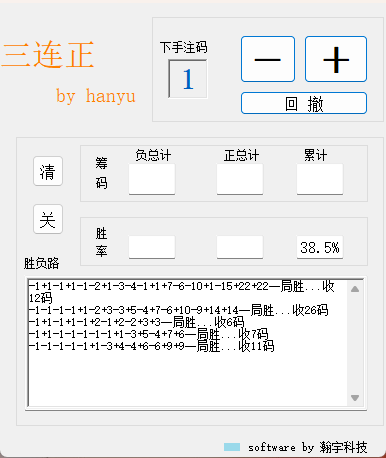Screen dimensions: 386x458
Task: Click the 关 close button
Action: [x=48, y=219]
